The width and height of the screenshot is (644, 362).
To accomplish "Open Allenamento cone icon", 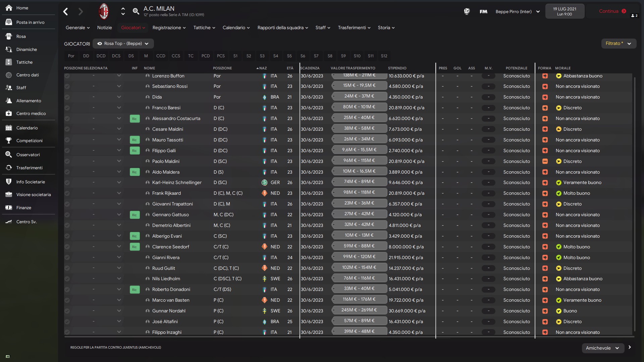I will pos(9,101).
